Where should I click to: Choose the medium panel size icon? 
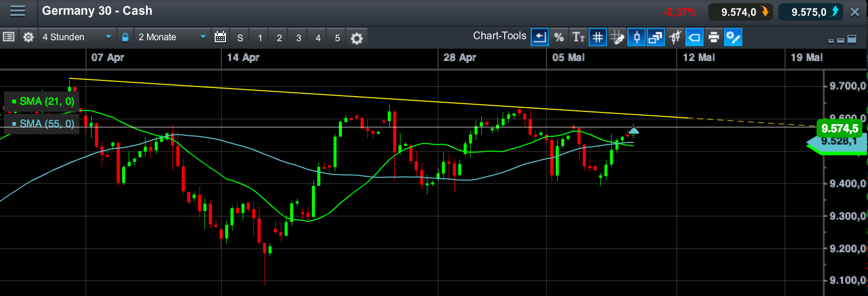click(x=840, y=40)
